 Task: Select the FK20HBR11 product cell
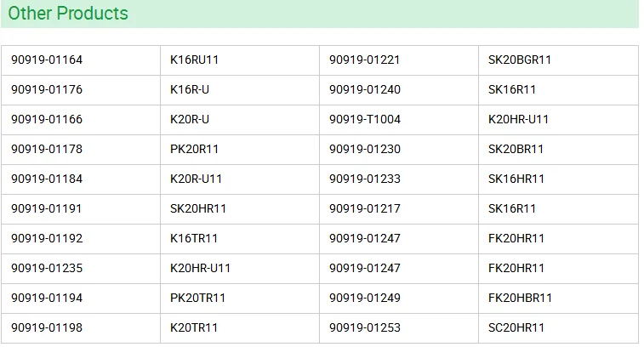click(x=520, y=299)
